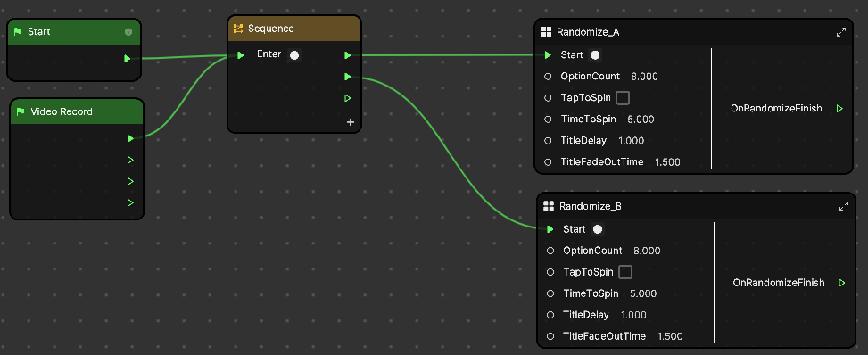Click Randomize_B OnRandomizeFinish output arrow
This screenshot has width=868, height=355.
[841, 283]
